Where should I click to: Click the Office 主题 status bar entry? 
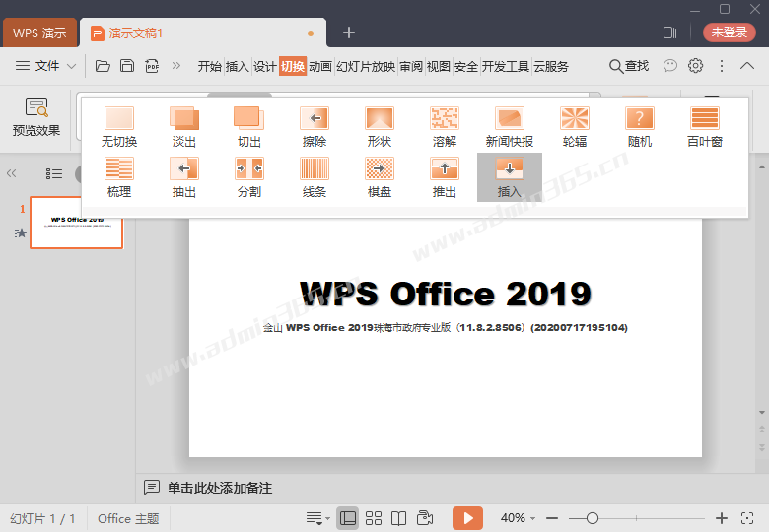[128, 519]
